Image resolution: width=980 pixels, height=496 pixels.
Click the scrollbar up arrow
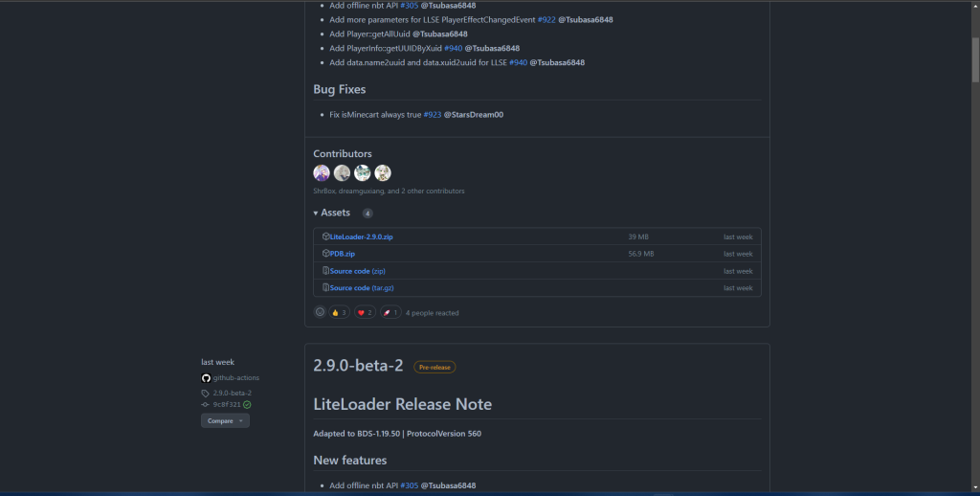(x=975, y=7)
